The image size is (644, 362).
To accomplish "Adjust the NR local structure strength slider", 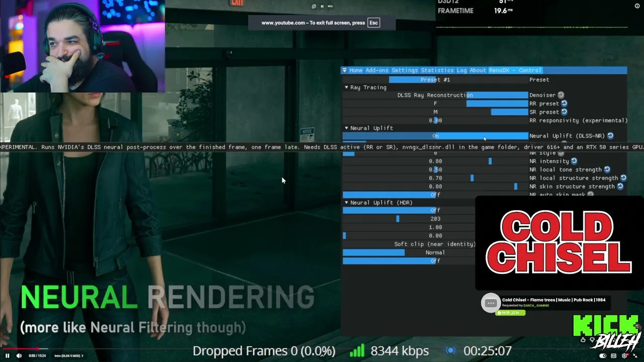I will (x=435, y=178).
